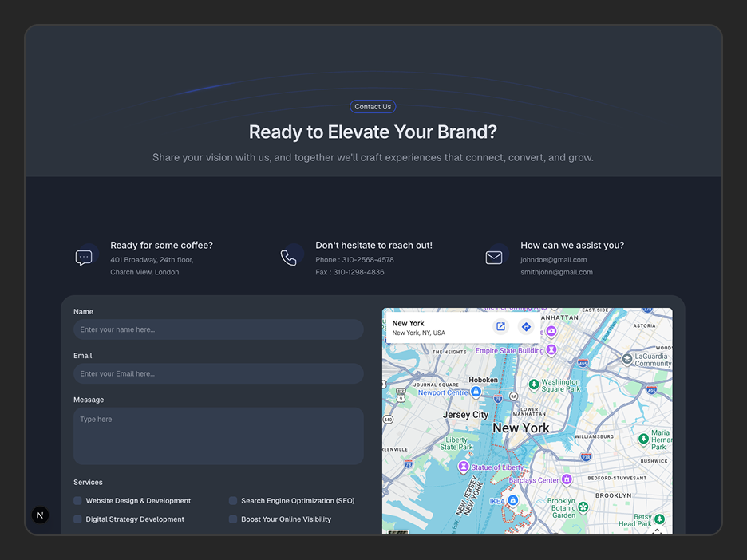Toggle Boost Your Online Visibility checkbox
The height and width of the screenshot is (560, 747).
tap(233, 519)
